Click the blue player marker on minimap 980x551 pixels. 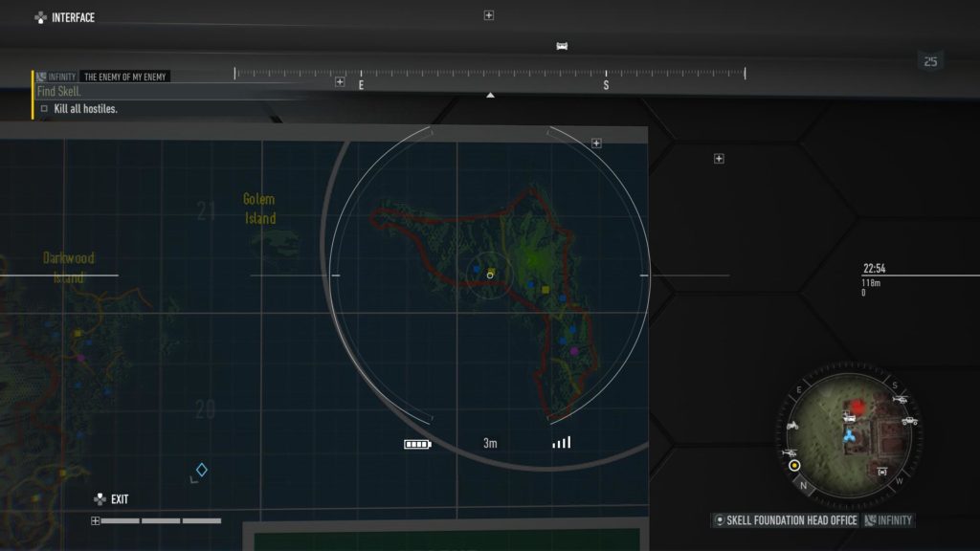tap(849, 436)
